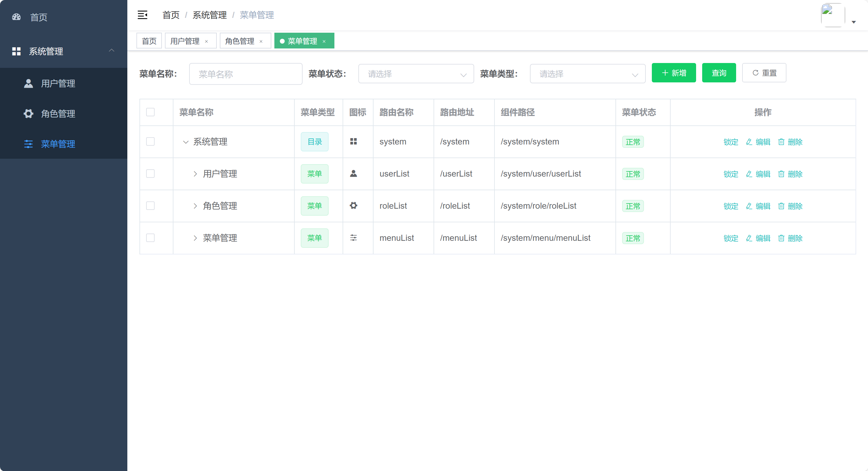Click the sliders icon in the menuList row

[353, 238]
